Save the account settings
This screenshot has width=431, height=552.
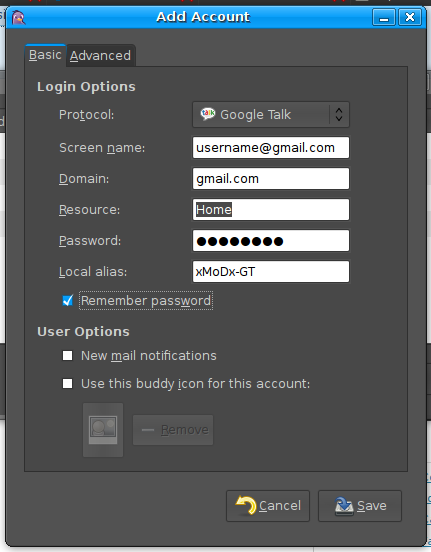pos(360,506)
